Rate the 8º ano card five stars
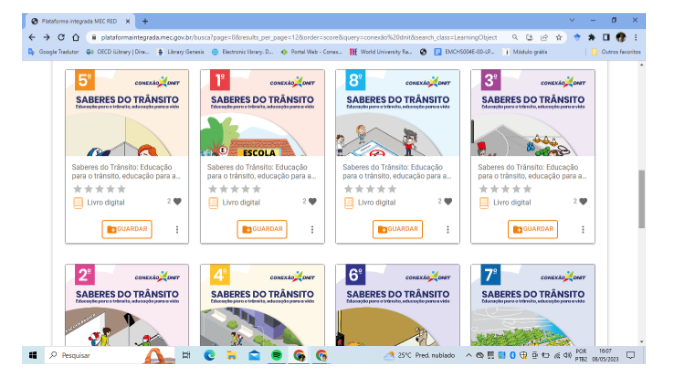Viewport: 679px width, 382px height. point(392,189)
